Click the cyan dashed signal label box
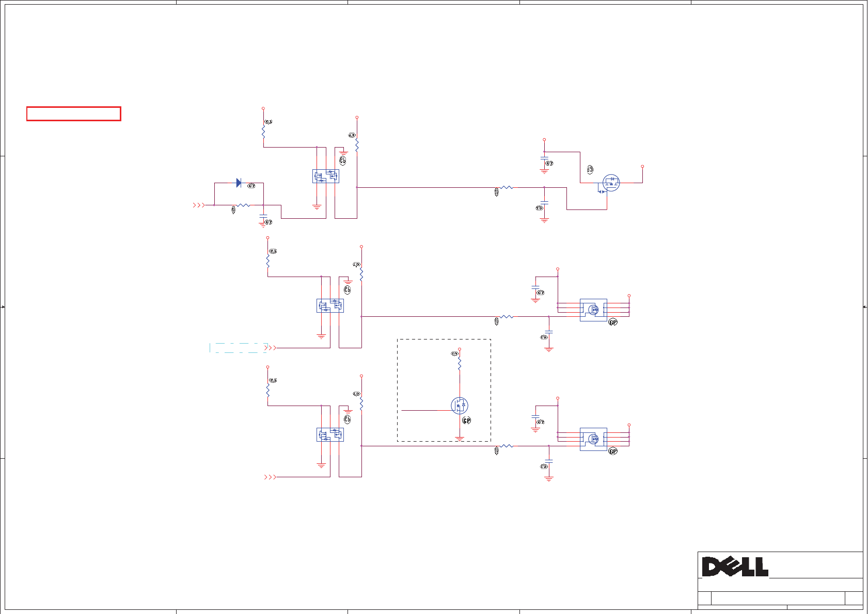Viewport: 868px width, 614px height. [x=239, y=348]
